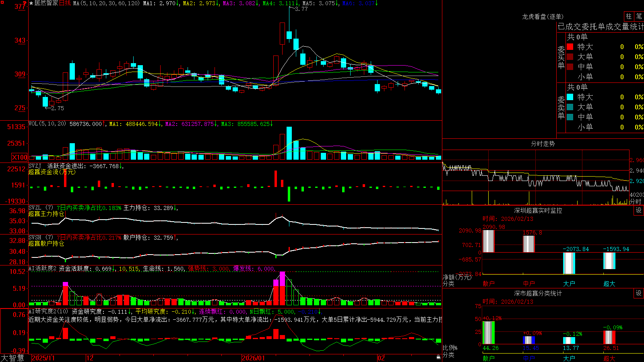Click the 超赢资金流(万元) label
Viewport: 644px width, 362px height.
pos(52,172)
